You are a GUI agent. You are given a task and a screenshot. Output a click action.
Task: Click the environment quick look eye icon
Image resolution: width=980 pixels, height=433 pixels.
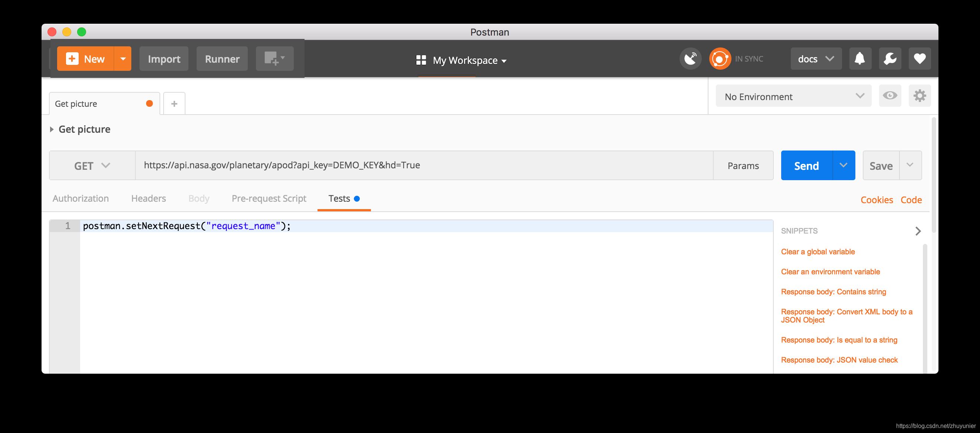click(x=890, y=96)
